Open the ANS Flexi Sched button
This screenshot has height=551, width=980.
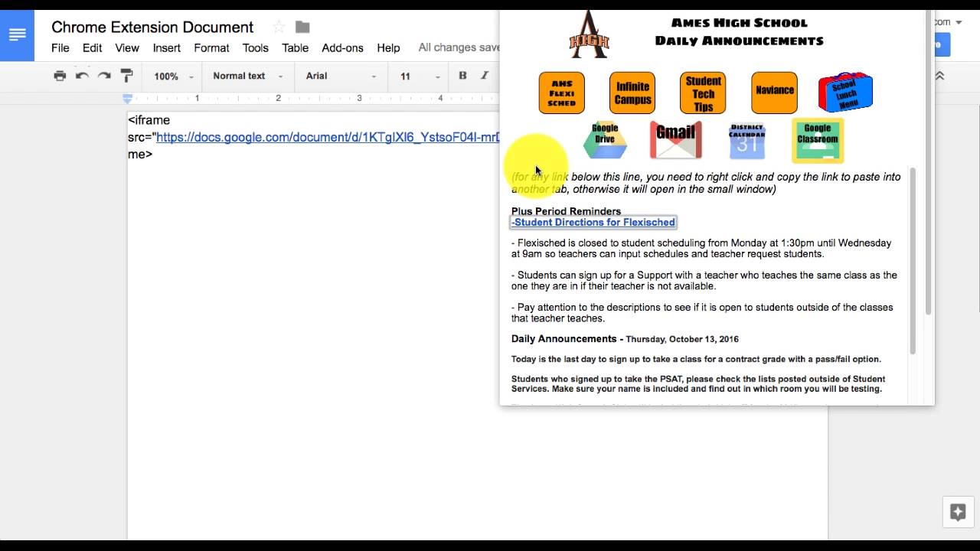[561, 93]
